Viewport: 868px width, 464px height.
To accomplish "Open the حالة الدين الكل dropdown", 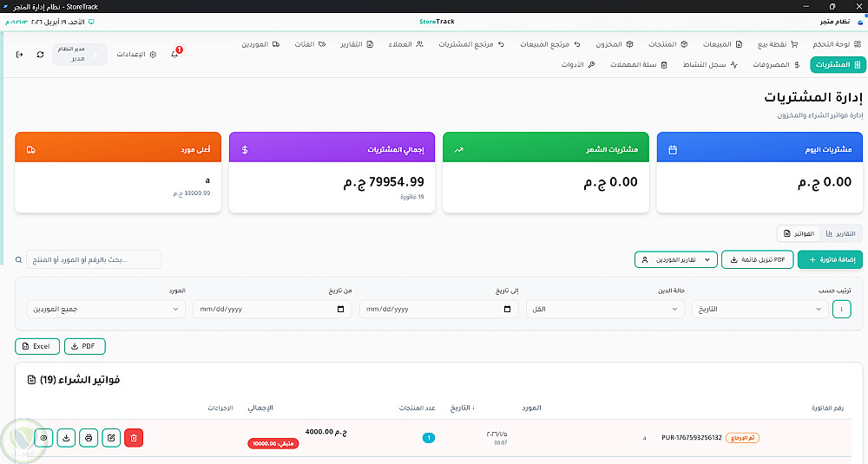I will [x=605, y=309].
